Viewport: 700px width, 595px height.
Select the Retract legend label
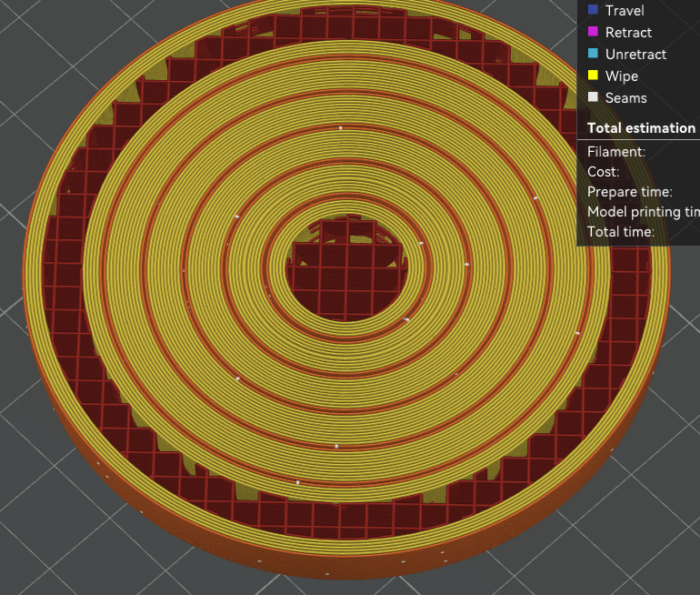(628, 32)
